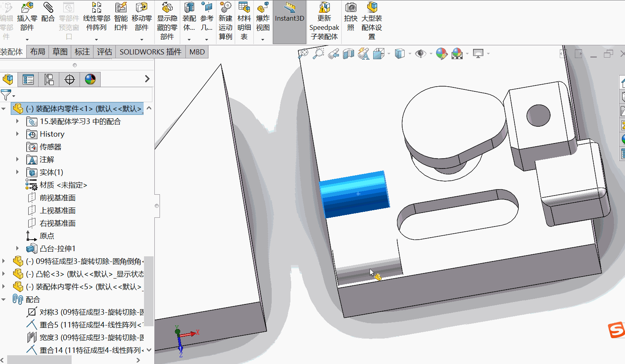
Task: Open dropdown arrow under 爆炸视图
Action: [263, 39]
